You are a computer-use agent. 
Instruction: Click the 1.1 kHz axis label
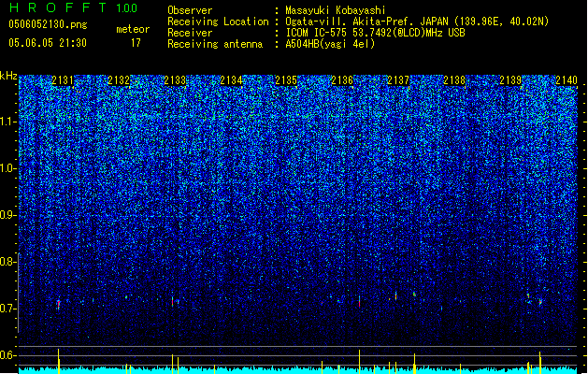(8, 122)
